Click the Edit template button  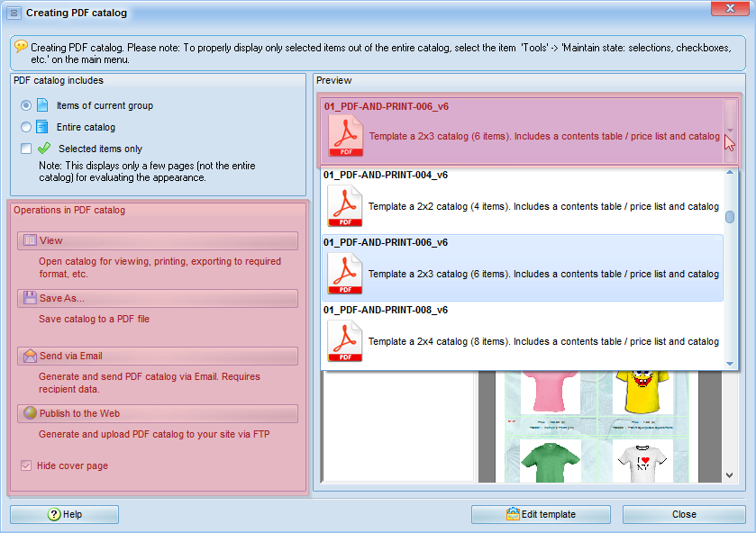(x=541, y=514)
